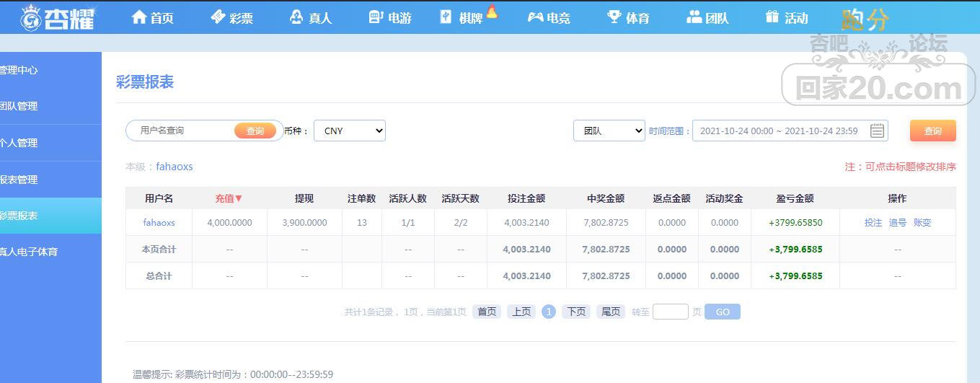Open the 彩票 lottery menu
Image resolution: width=980 pixels, height=383 pixels.
click(x=231, y=17)
